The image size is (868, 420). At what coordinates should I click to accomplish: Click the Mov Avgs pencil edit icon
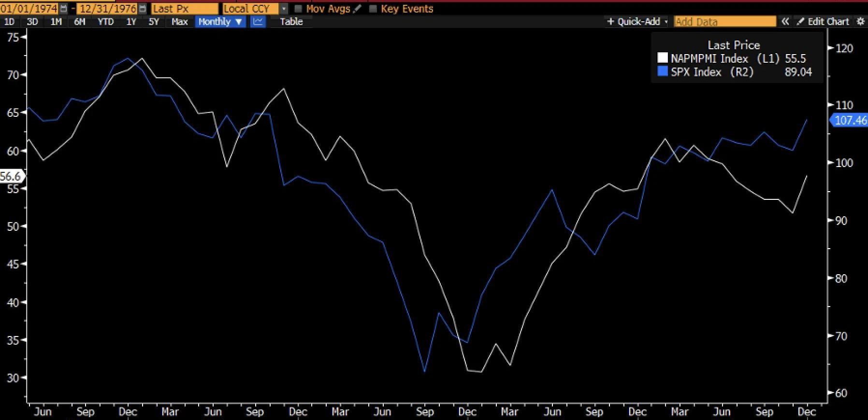pyautogui.click(x=357, y=9)
